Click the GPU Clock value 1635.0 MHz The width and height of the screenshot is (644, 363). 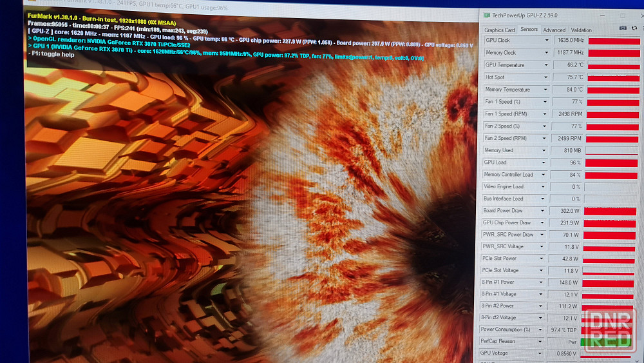[x=569, y=40]
